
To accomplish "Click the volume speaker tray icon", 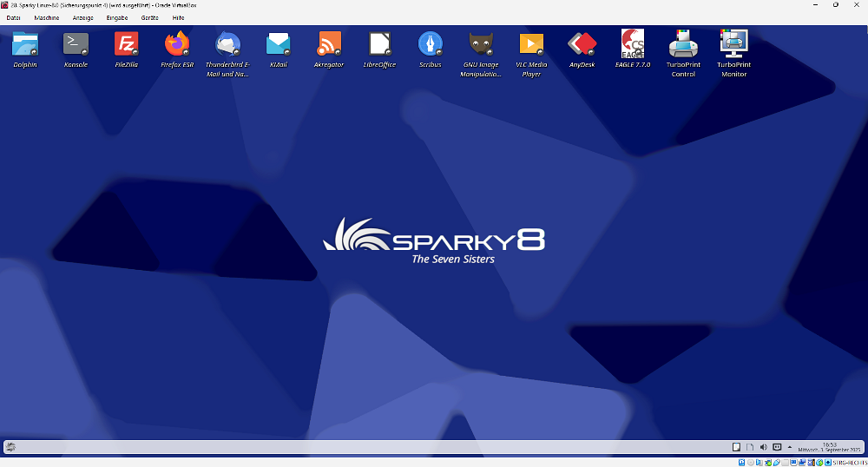I will [763, 447].
